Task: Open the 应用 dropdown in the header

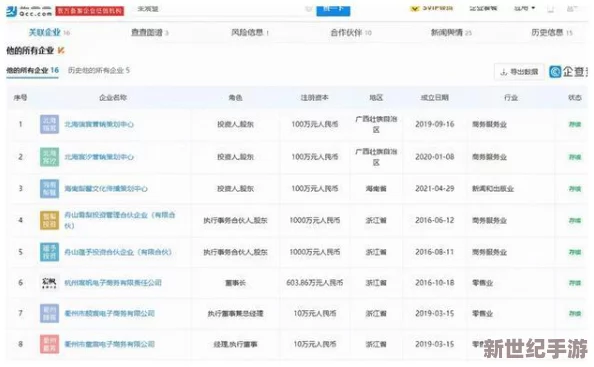Action: point(524,8)
